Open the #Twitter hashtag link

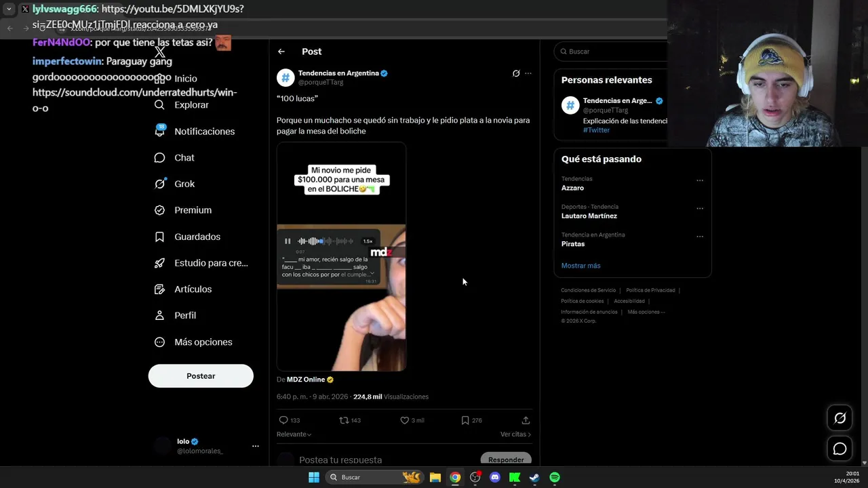tap(596, 130)
